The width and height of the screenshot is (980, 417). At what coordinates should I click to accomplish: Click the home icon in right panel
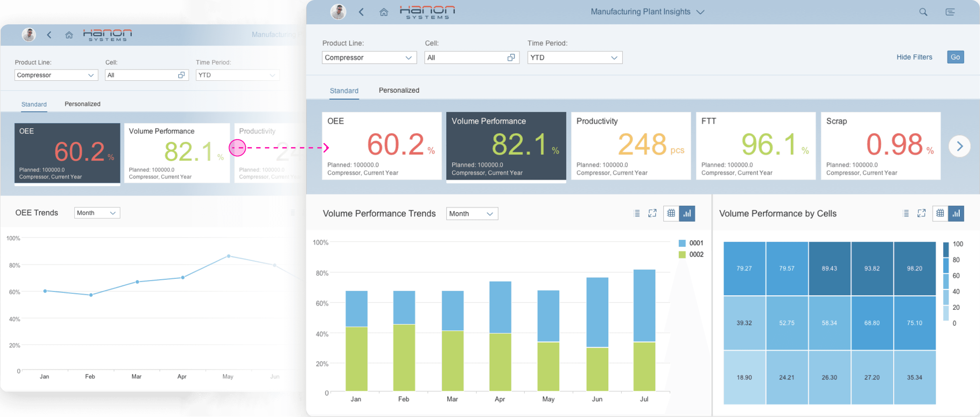click(383, 12)
